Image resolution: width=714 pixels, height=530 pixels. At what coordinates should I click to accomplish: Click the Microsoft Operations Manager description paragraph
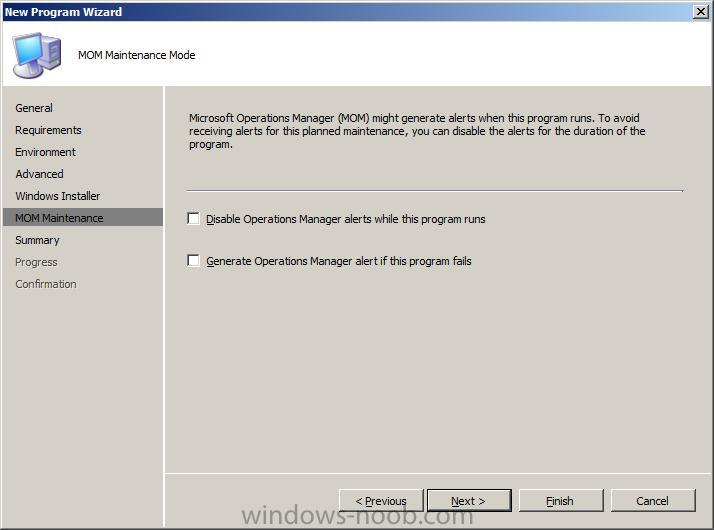[x=417, y=131]
